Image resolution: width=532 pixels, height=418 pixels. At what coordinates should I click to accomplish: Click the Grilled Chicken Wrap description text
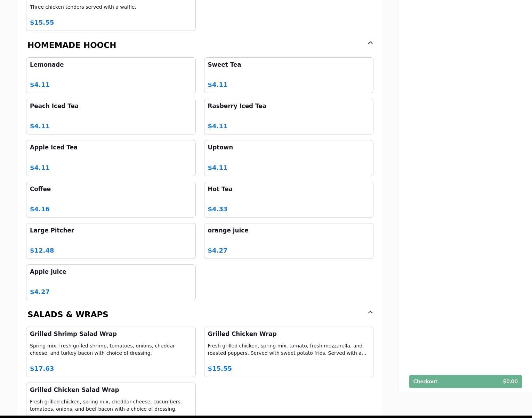click(x=287, y=350)
